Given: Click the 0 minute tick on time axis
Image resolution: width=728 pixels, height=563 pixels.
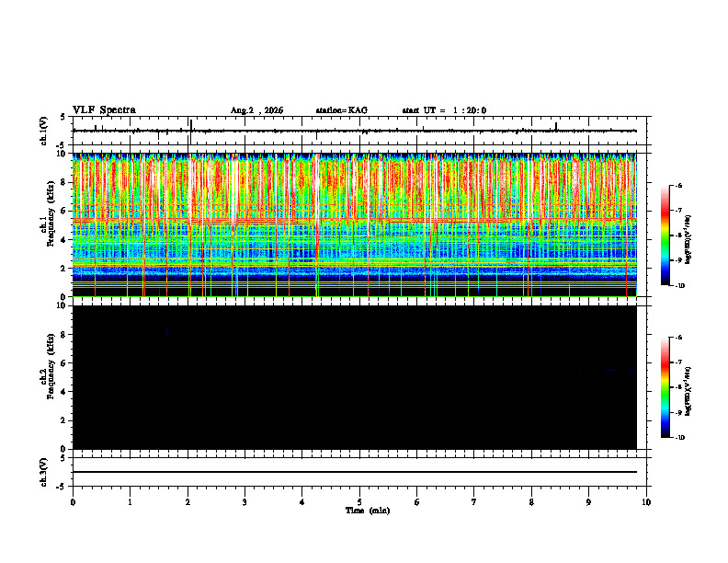Looking at the screenshot, I should click(x=73, y=502).
